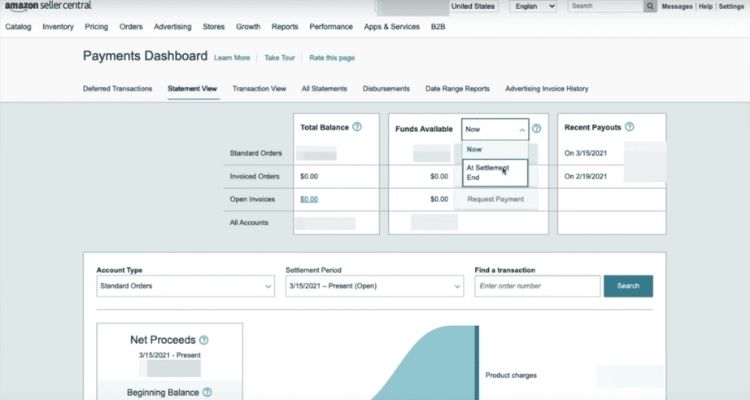This screenshot has height=400, width=750.
Task: Switch to All Statements tab
Action: tap(324, 89)
